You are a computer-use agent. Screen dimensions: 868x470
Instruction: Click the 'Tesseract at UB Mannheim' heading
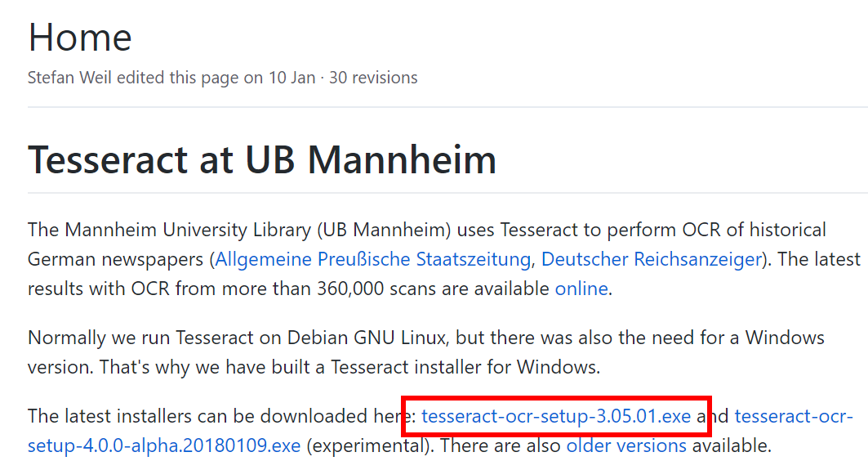click(x=262, y=159)
